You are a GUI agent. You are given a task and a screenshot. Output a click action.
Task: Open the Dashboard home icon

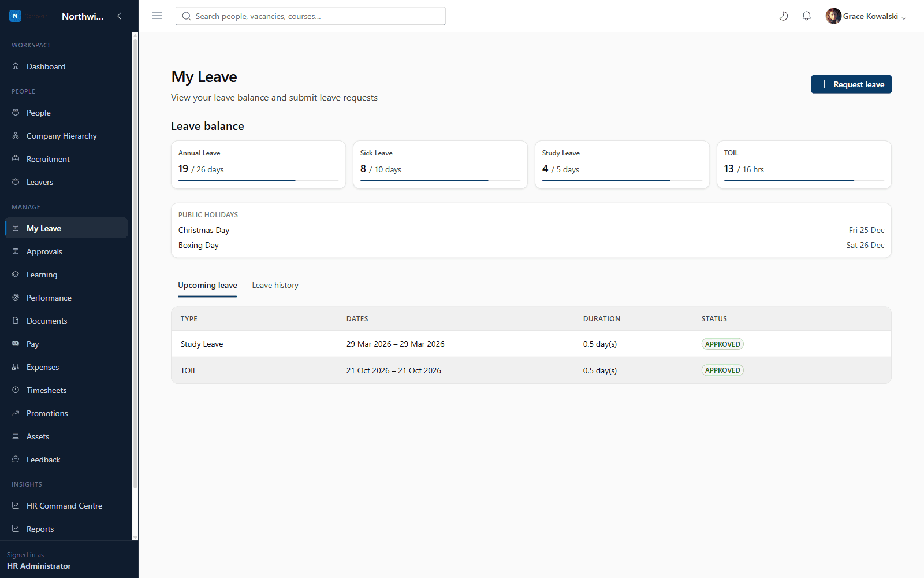[16, 66]
